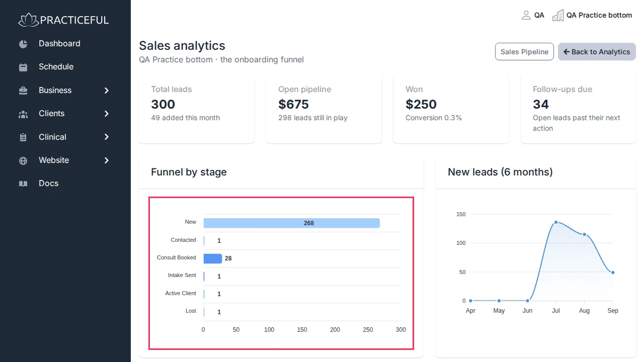644x362 pixels.
Task: Click the Website globe icon
Action: (x=23, y=161)
